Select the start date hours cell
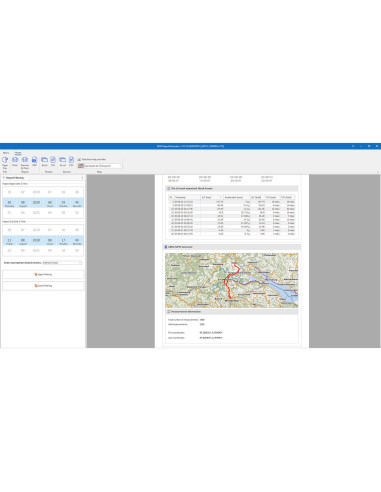 50,203
